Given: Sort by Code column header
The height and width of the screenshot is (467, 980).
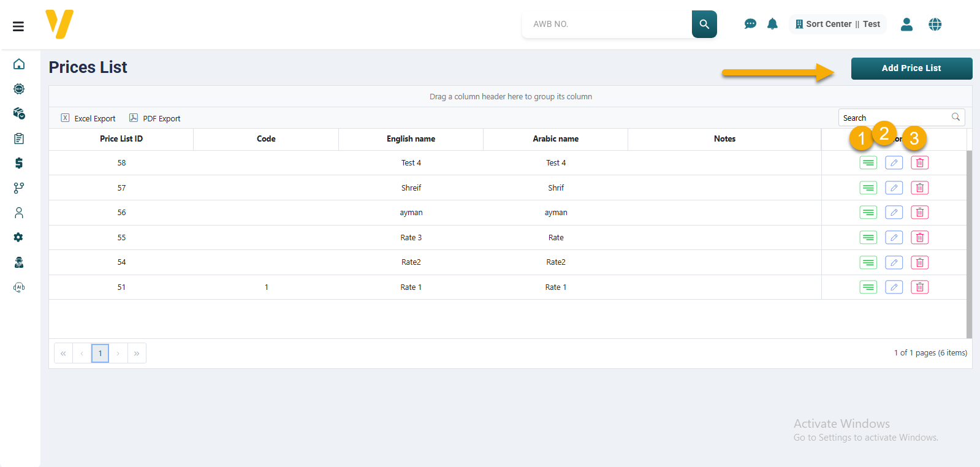Looking at the screenshot, I should click(266, 139).
